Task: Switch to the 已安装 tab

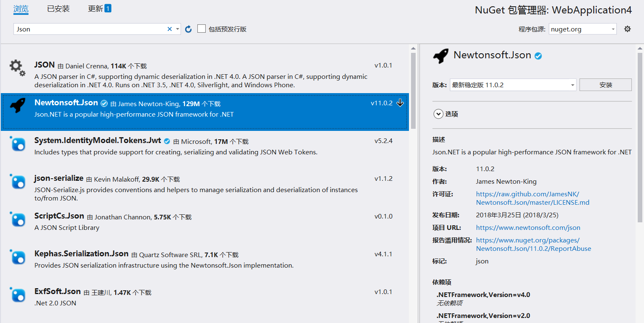Action: pos(58,9)
